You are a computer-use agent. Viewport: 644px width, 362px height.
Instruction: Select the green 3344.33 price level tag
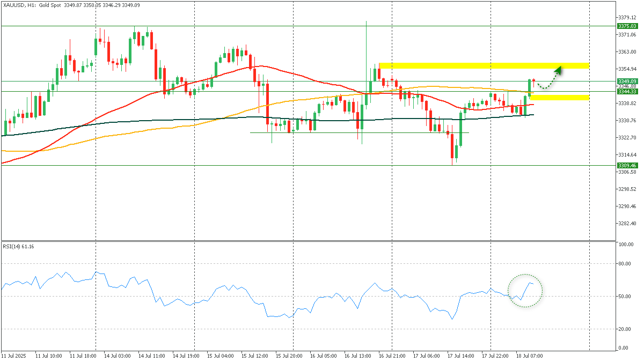[x=627, y=91]
